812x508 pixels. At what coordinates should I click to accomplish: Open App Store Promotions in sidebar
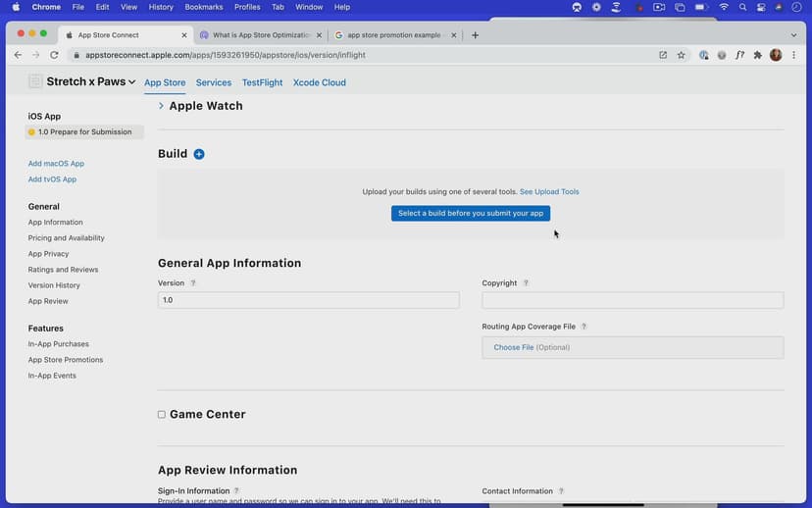coord(66,360)
